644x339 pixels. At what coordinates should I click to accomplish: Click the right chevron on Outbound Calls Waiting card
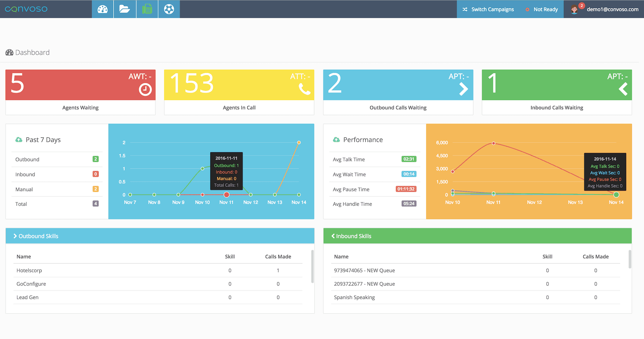pyautogui.click(x=464, y=89)
